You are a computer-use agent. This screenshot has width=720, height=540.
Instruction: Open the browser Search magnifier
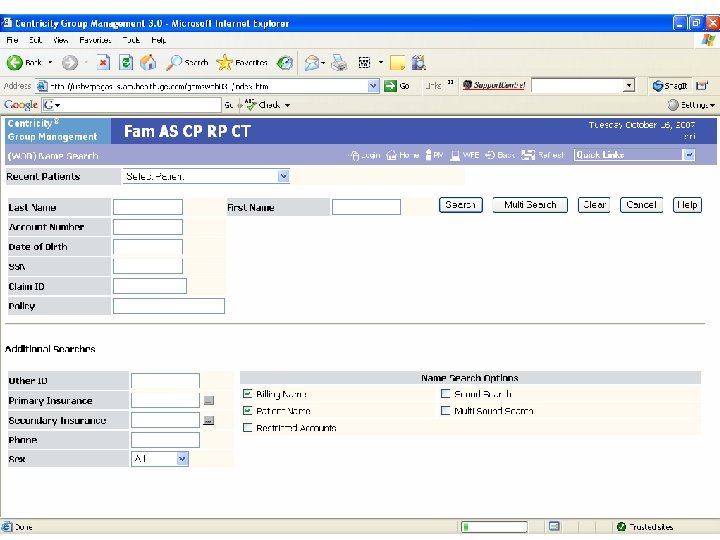[187, 62]
